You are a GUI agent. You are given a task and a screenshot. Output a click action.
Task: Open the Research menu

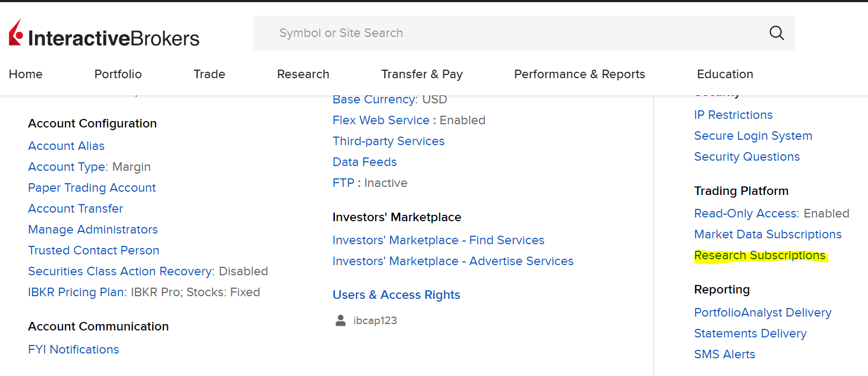303,74
